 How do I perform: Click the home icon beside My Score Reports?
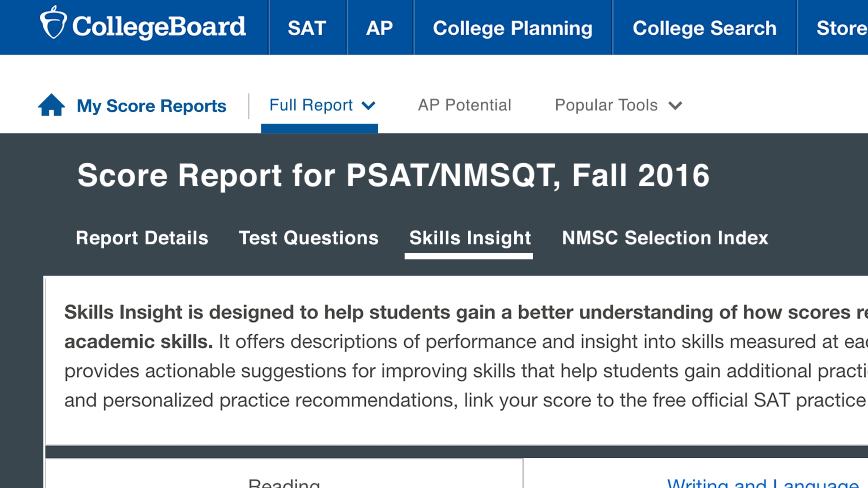(x=51, y=105)
